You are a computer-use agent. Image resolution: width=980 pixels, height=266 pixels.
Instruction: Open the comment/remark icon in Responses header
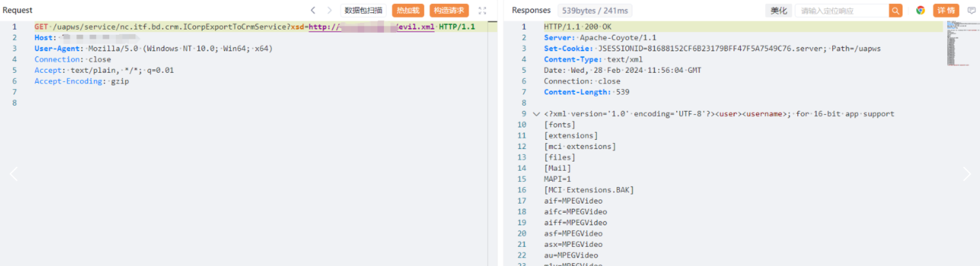coord(971,11)
